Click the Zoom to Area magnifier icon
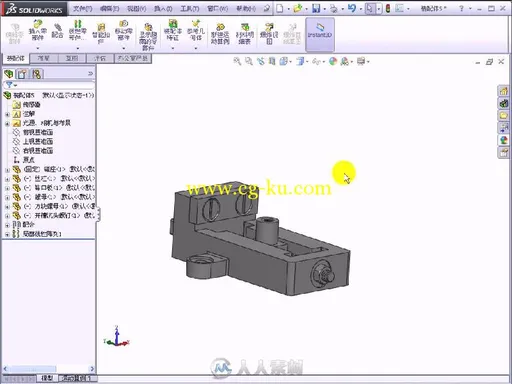512x384 pixels. [249, 61]
